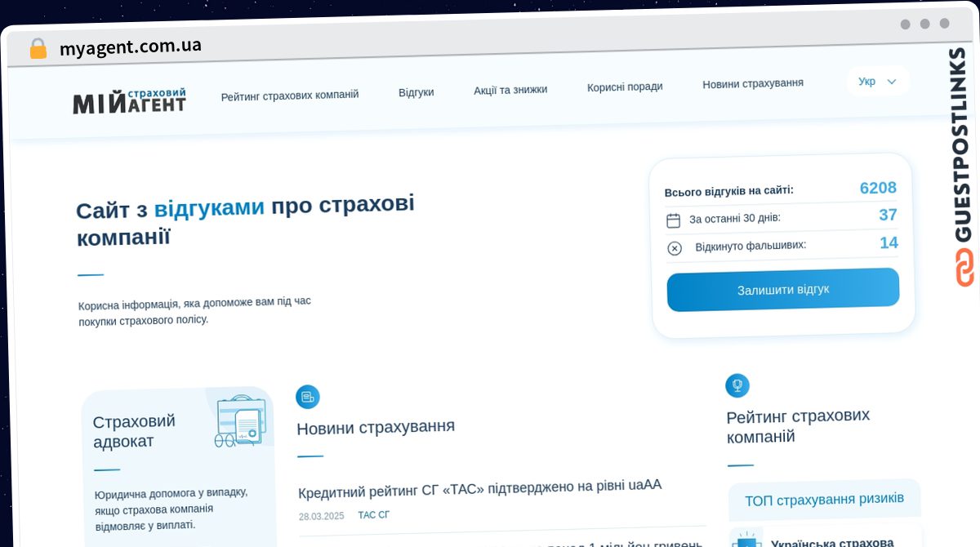The image size is (980, 547).
Task: Open the Мій страховий агент logo
Action: (129, 100)
